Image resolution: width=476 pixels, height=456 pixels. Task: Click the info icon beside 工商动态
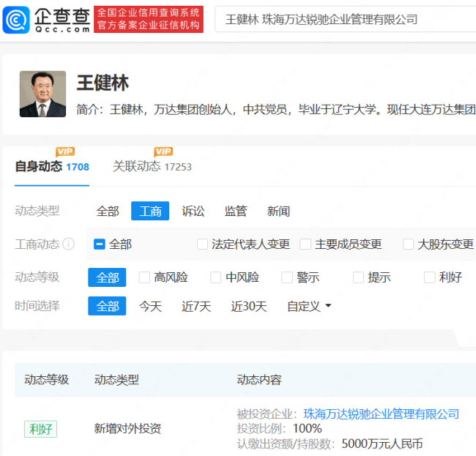click(x=69, y=244)
